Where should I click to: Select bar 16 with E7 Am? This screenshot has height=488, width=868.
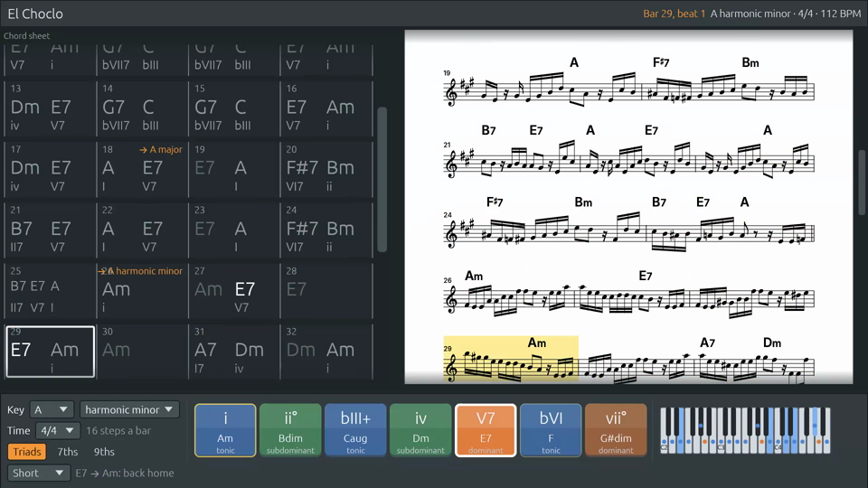pyautogui.click(x=326, y=108)
